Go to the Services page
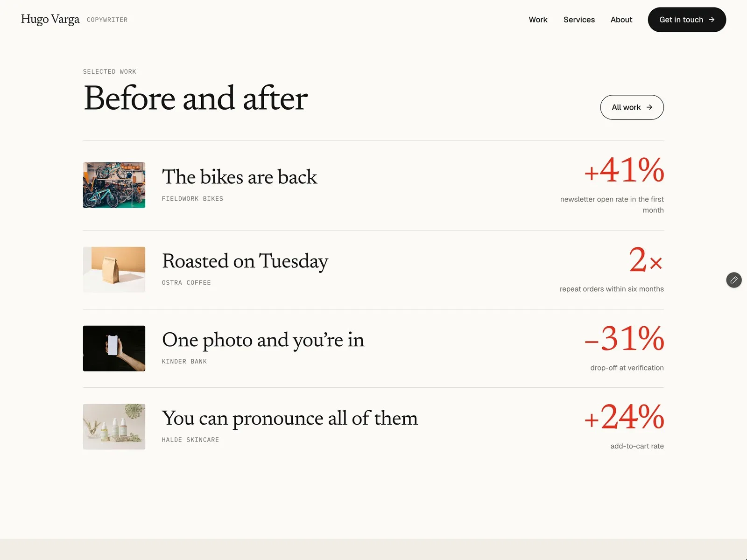This screenshot has width=747, height=560. 579,20
